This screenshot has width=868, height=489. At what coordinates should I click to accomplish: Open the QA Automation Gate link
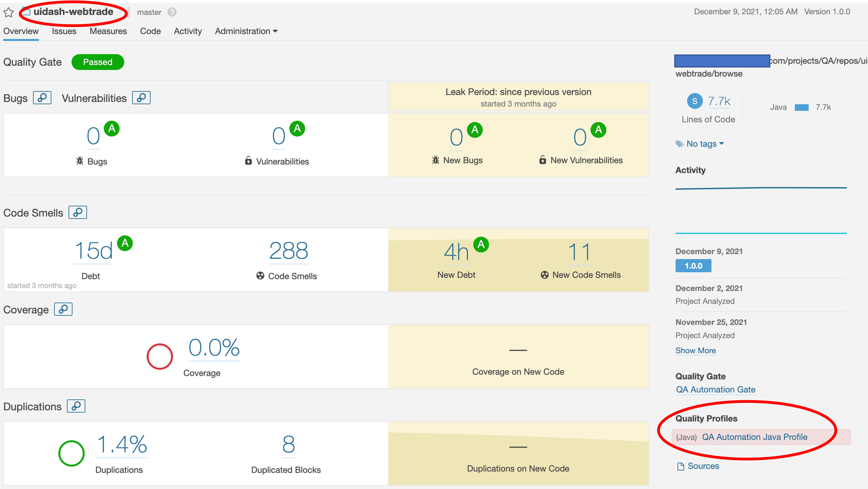click(x=715, y=389)
